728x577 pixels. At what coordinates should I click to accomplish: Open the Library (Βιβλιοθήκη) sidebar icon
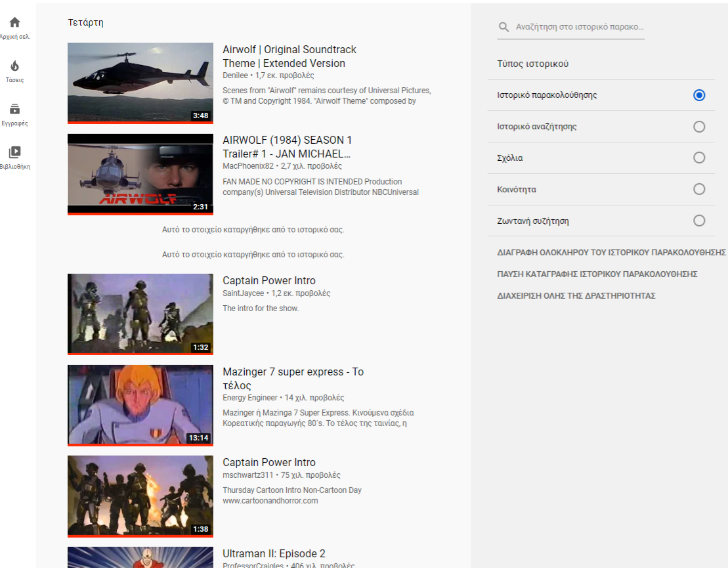[x=14, y=152]
